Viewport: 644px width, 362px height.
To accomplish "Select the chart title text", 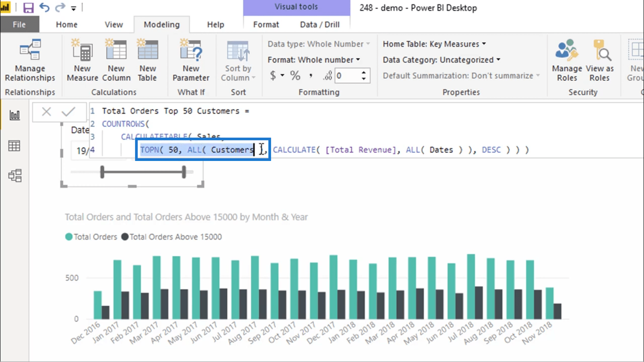I will click(186, 217).
